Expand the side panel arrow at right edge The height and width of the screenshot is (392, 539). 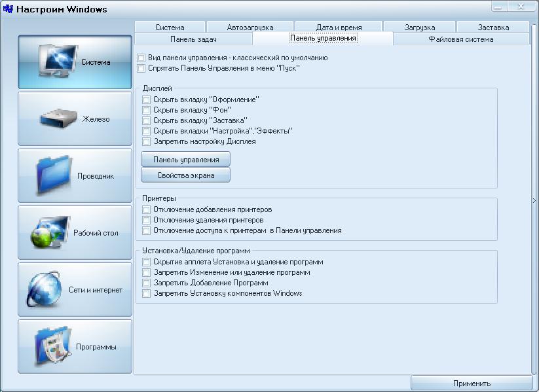coord(534,200)
